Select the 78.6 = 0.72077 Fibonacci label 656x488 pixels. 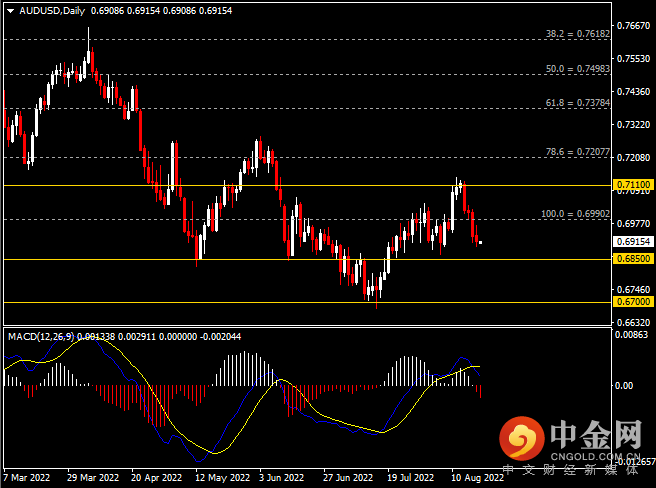[x=578, y=152]
